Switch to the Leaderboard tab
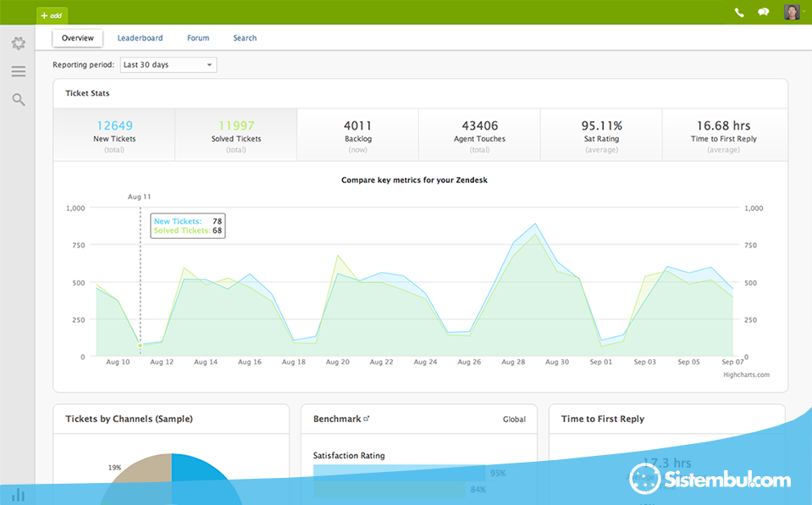812x505 pixels. [x=140, y=38]
